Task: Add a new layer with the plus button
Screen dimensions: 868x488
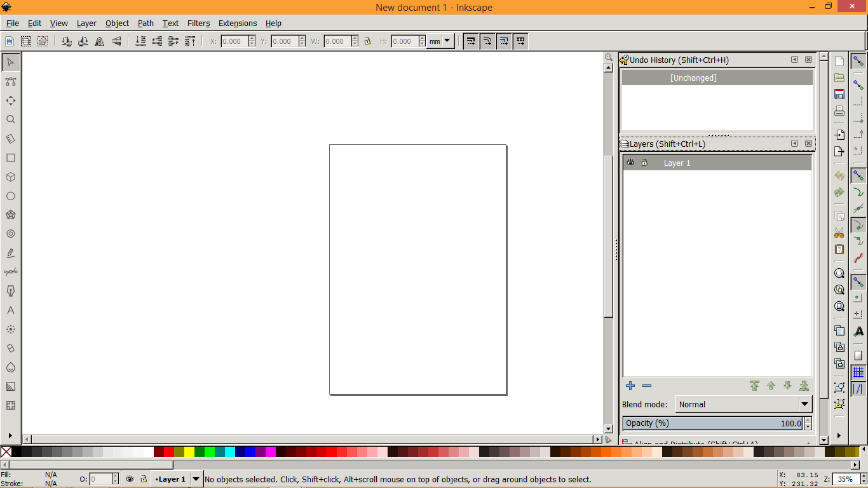Action: coord(630,386)
